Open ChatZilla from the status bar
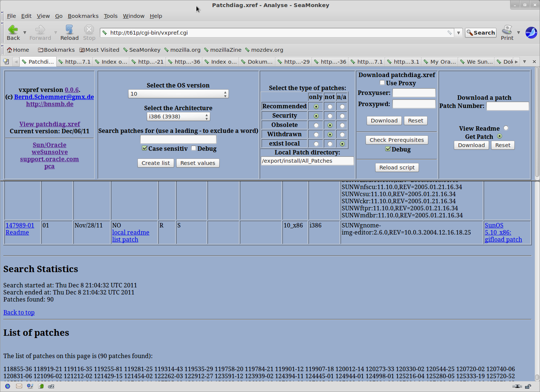Image resolution: width=540 pixels, height=392 pixels. click(x=51, y=386)
